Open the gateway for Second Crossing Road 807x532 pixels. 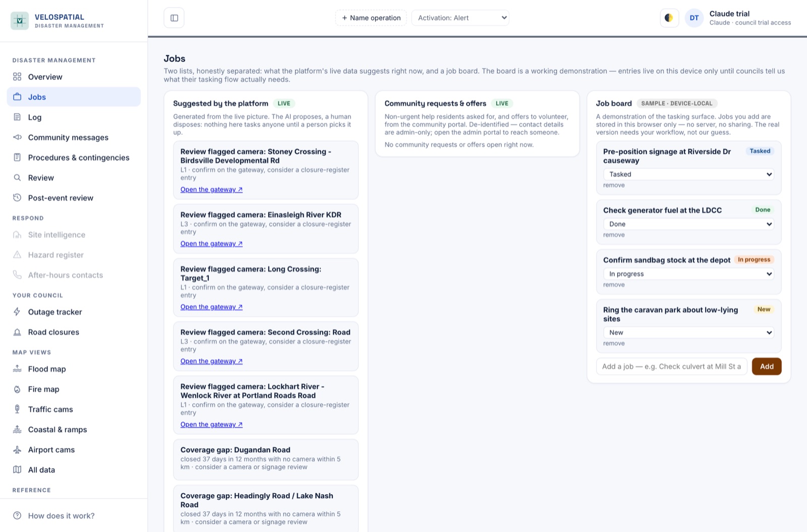pos(211,361)
